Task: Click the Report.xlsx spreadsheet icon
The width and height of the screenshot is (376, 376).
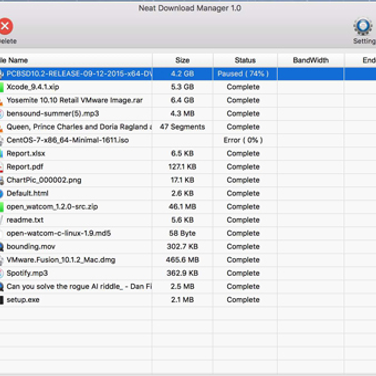Action: [x=2, y=154]
